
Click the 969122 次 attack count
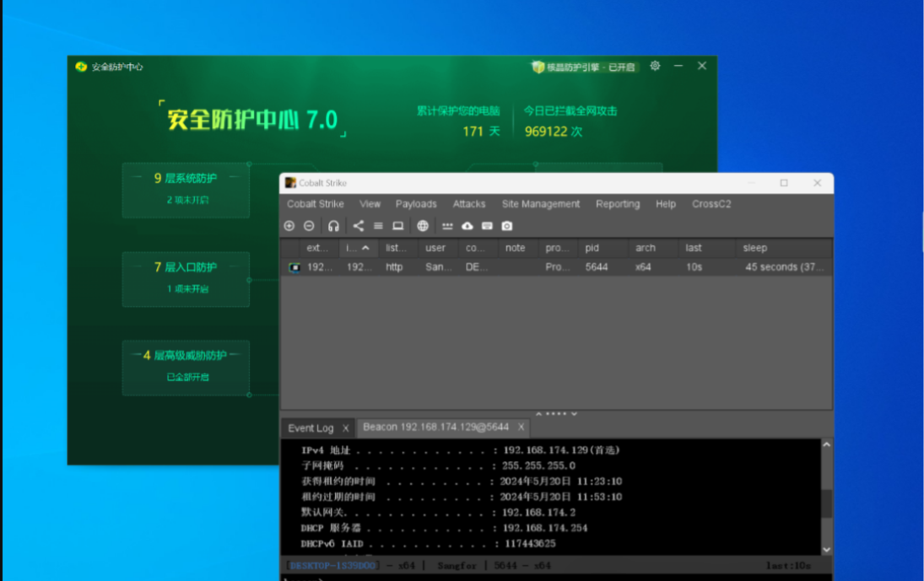pyautogui.click(x=554, y=132)
